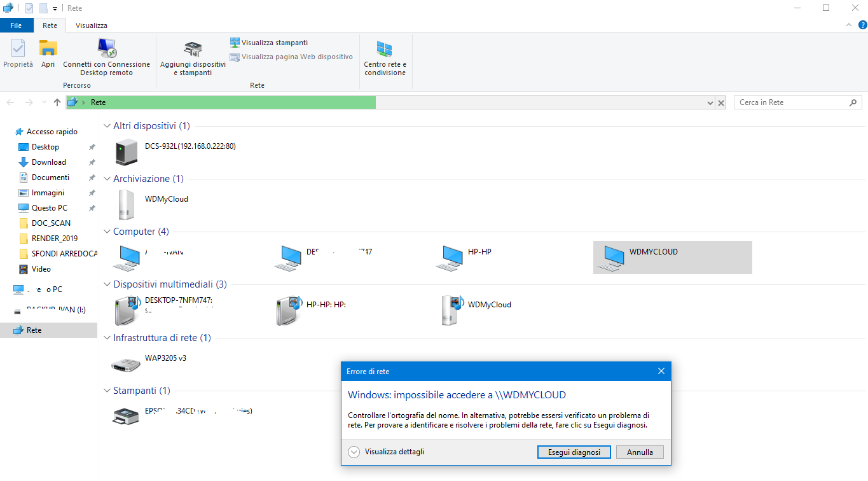Open Download in the navigation pane
Screen dimensions: 868x481
tap(49, 162)
